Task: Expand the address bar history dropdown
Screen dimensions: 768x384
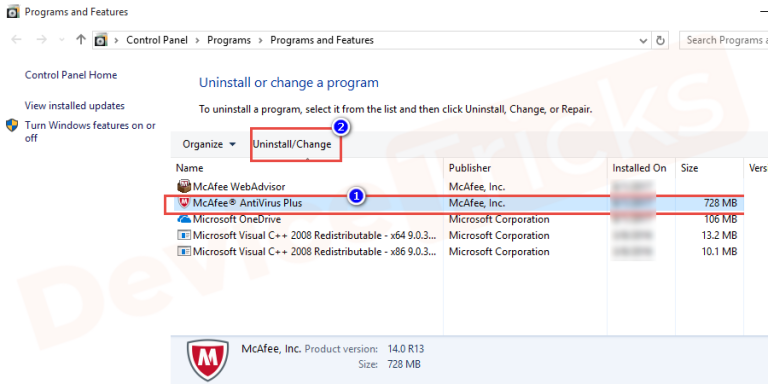Action: (x=644, y=41)
